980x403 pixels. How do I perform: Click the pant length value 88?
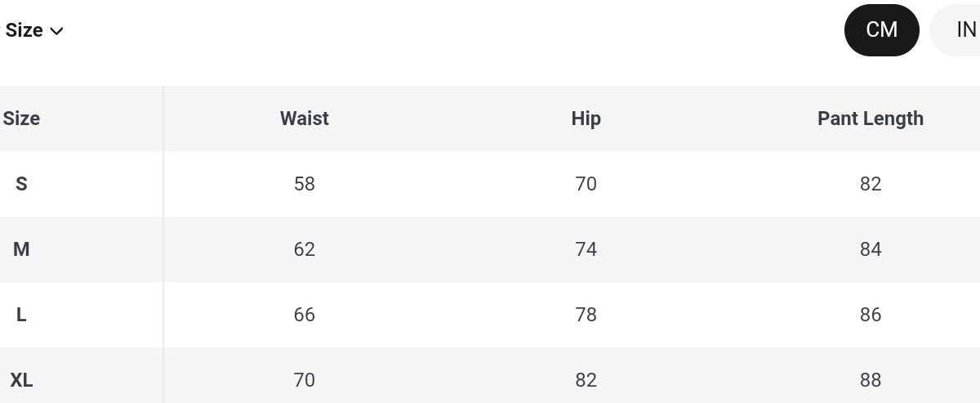[x=871, y=380]
